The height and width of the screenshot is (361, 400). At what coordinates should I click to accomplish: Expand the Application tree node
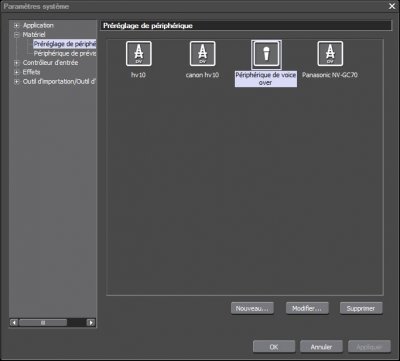16,25
